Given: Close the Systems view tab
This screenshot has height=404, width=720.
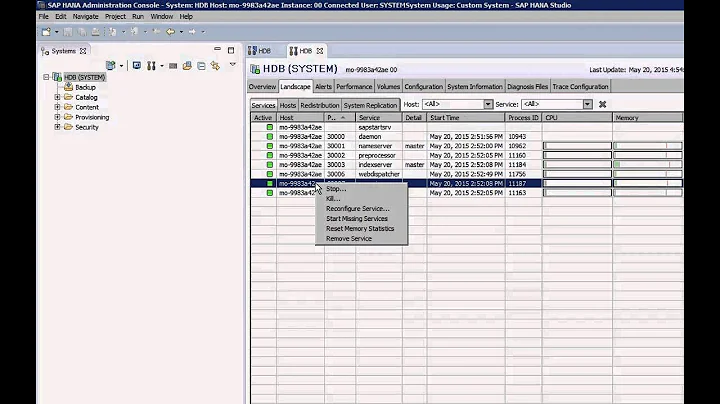Looking at the screenshot, I should click(83, 51).
